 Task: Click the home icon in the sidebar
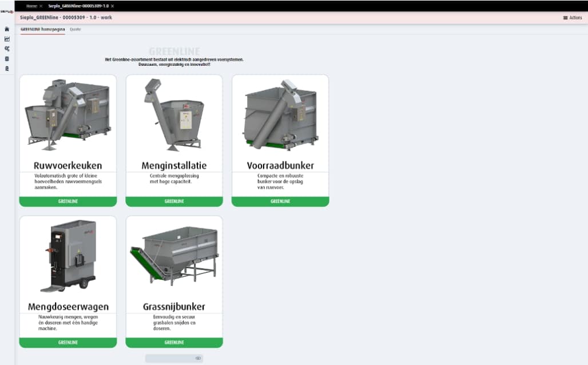tap(7, 29)
